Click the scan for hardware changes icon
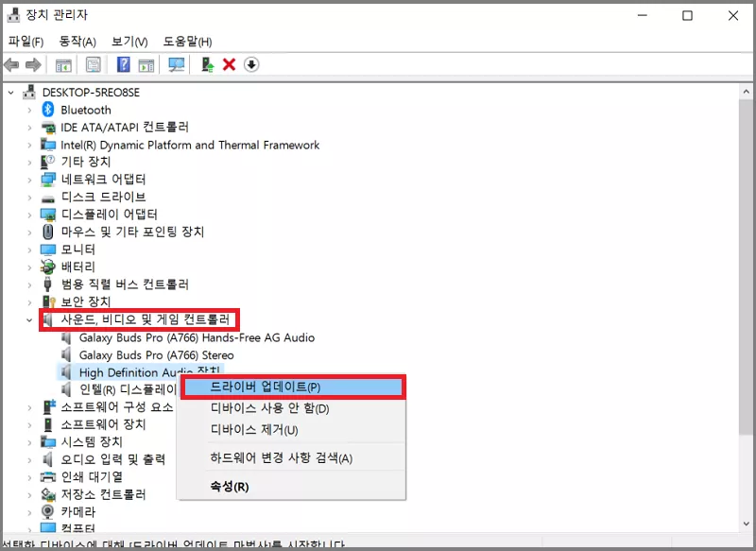Screen dimensions: 756x551 pos(178,64)
